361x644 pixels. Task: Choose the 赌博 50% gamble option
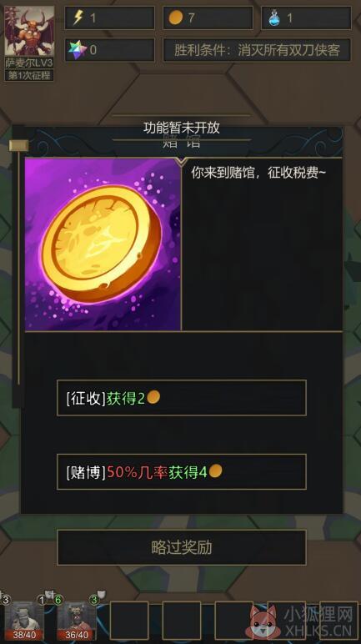182,471
